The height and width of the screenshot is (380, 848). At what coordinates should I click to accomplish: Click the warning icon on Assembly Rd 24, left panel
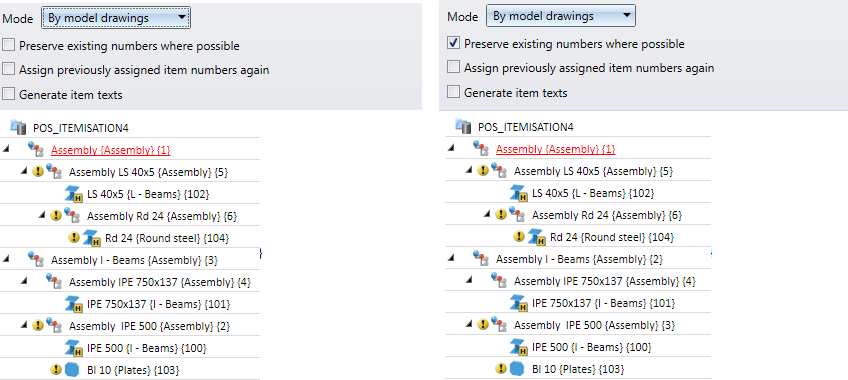click(56, 215)
